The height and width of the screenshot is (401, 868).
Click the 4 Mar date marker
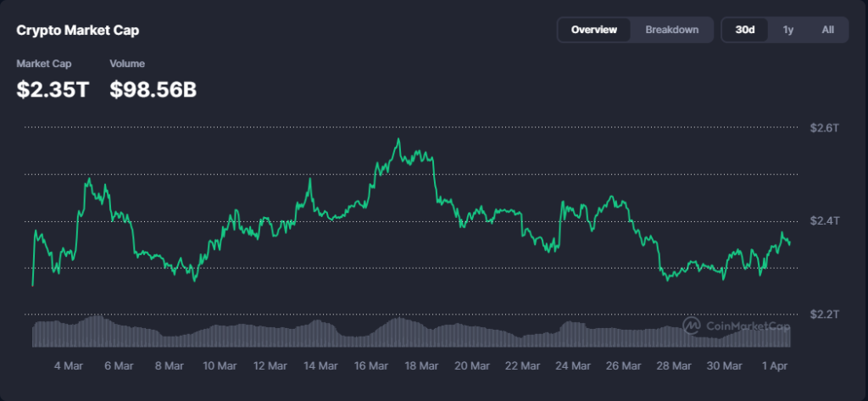pos(69,366)
